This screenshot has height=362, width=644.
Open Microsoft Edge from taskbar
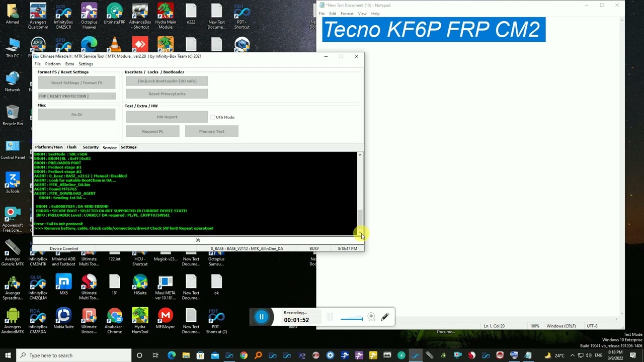[x=172, y=355]
